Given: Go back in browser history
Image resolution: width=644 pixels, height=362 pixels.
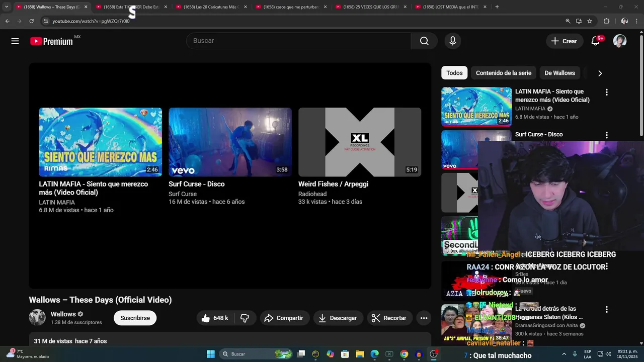Looking at the screenshot, I should tap(7, 21).
